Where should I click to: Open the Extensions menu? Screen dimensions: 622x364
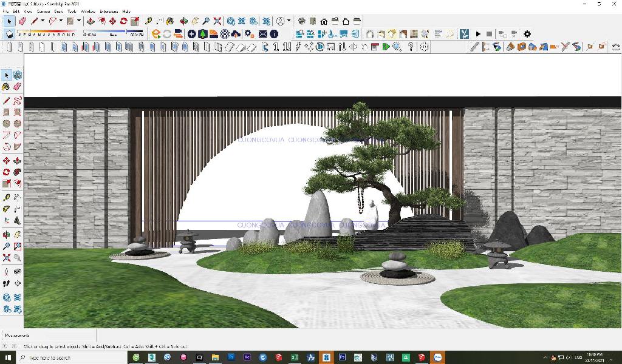pos(109,11)
